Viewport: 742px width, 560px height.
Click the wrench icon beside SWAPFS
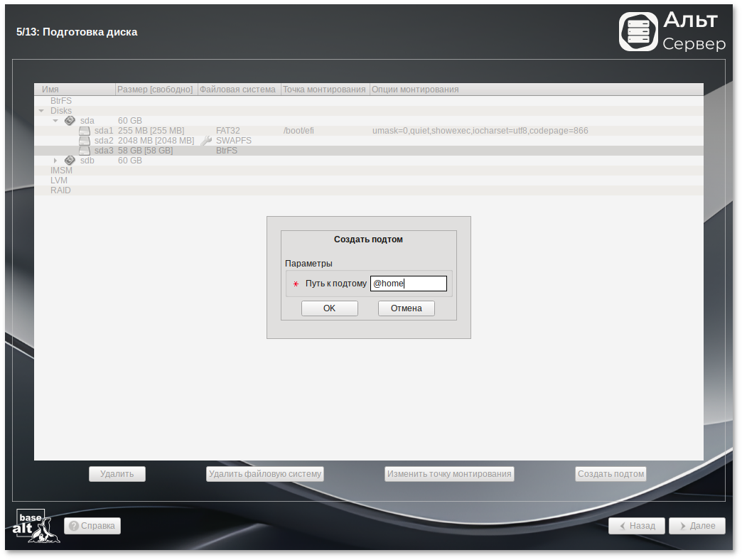207,141
